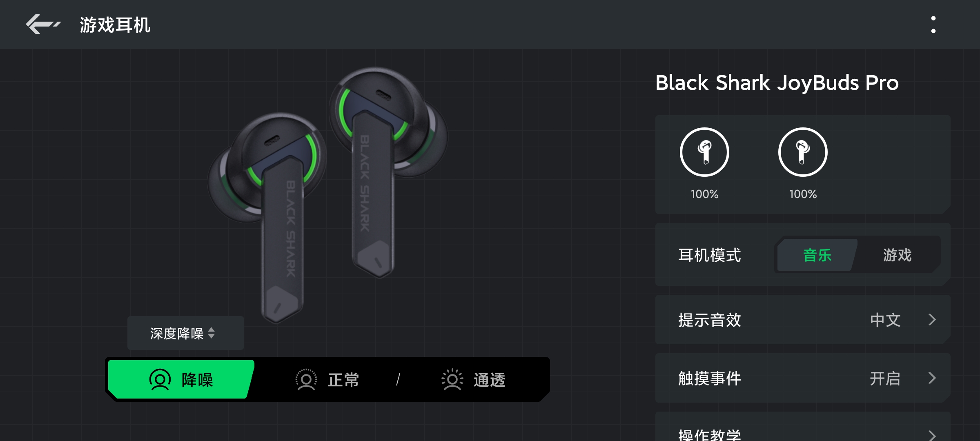980x441 pixels.
Task: Switch earphone mode to 游戏
Action: pos(897,255)
